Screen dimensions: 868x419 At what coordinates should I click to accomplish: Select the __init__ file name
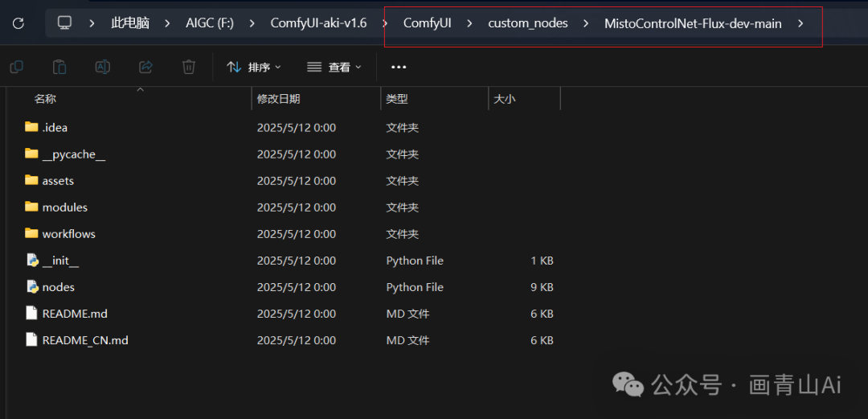60,261
